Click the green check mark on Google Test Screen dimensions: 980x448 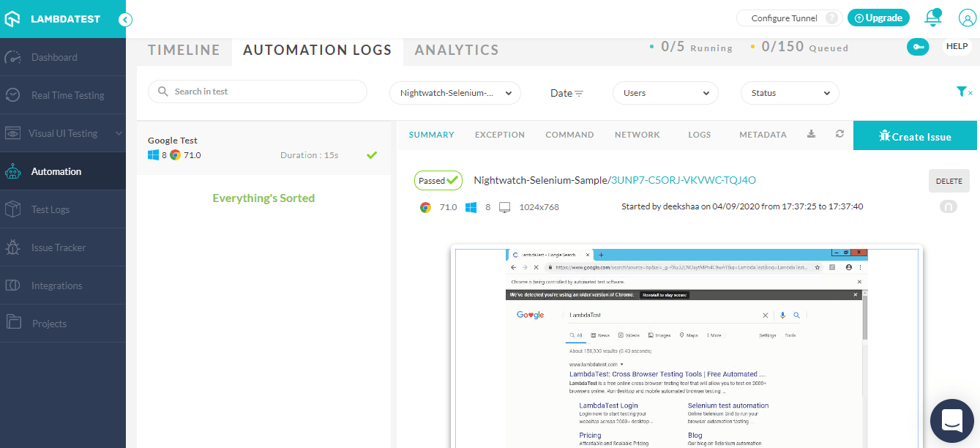click(372, 155)
